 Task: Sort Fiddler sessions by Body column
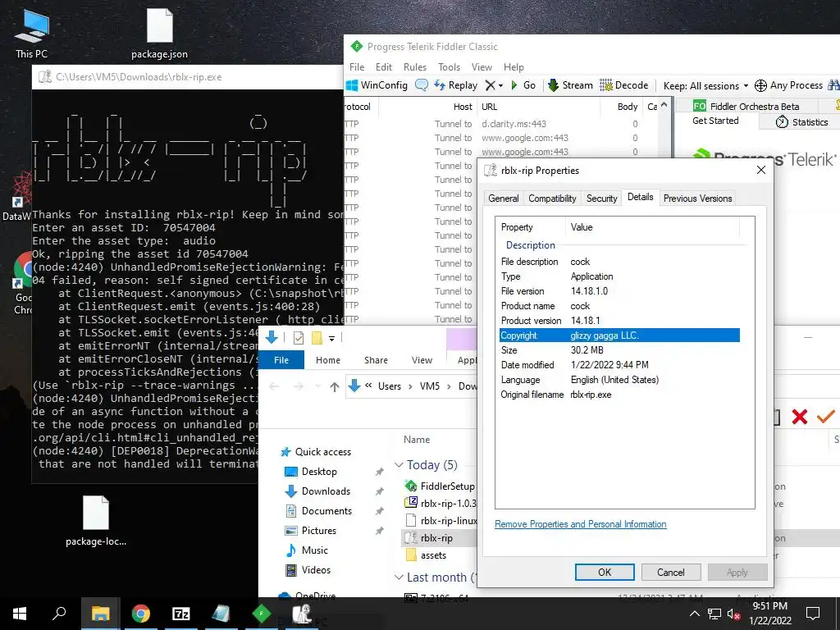(x=628, y=107)
